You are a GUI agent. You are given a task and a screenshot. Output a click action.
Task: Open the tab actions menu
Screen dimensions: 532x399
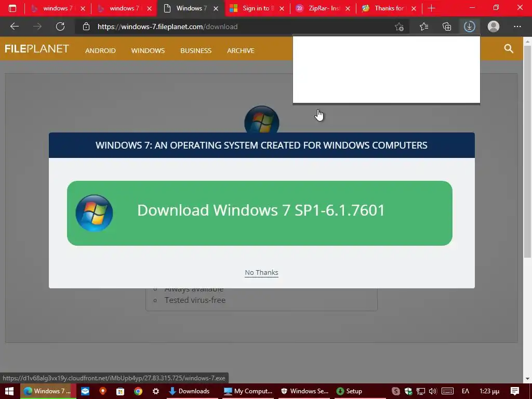point(12,8)
